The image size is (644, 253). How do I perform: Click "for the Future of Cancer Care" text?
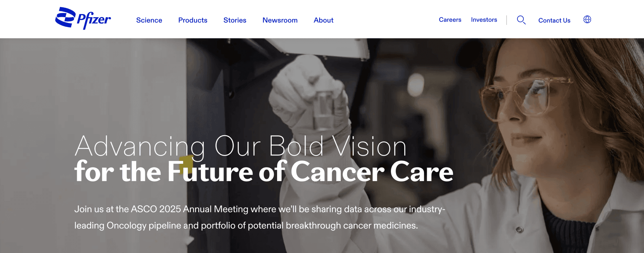pos(263,172)
